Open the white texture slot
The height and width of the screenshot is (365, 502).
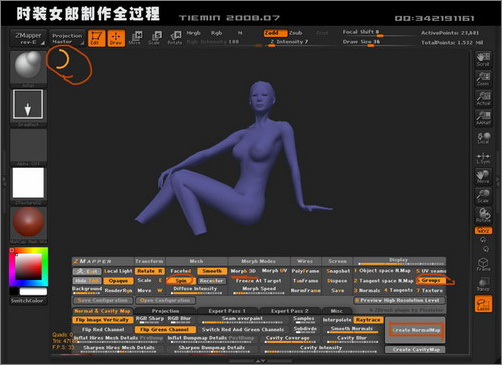(28, 183)
